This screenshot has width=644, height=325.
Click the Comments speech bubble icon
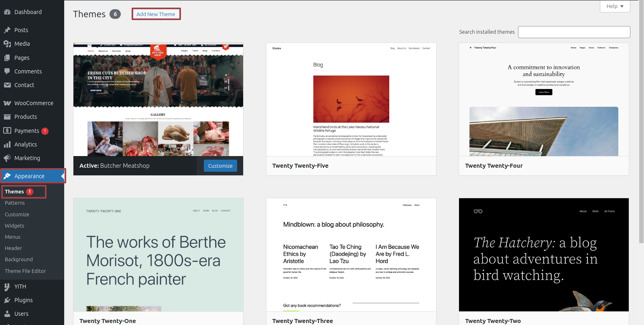pos(7,71)
